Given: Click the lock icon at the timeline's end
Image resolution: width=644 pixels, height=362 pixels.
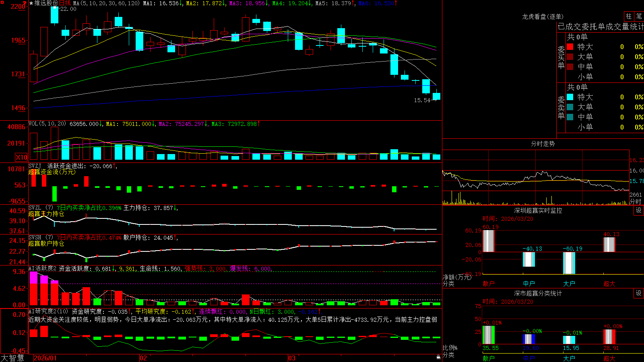Looking at the screenshot, I should [438, 357].
